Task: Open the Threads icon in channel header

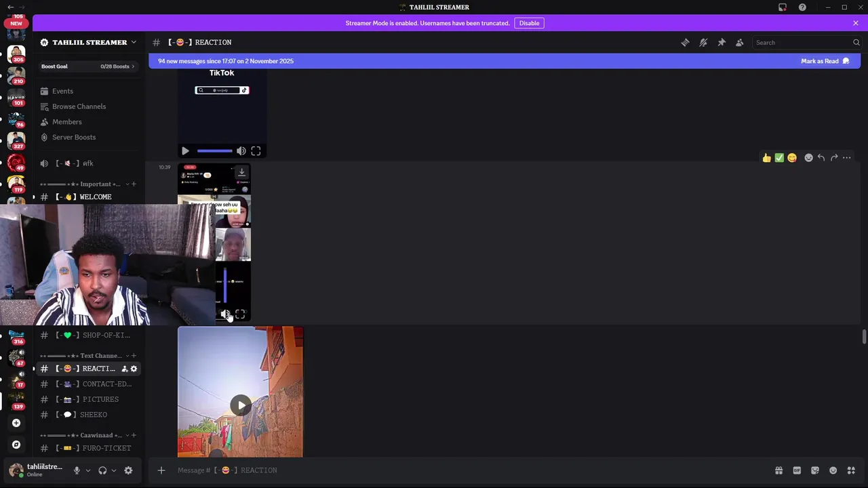Action: 685,43
